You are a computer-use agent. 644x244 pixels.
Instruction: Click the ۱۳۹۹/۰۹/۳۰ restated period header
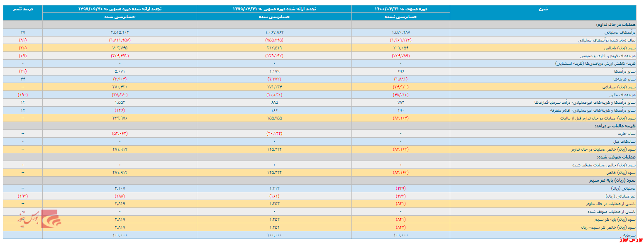point(120,9)
